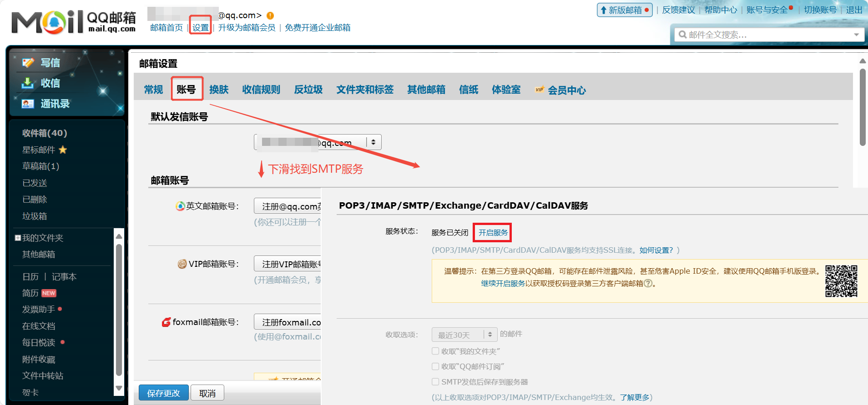Switch to the 信纸 tab
This screenshot has width=868, height=405.
pyautogui.click(x=469, y=90)
